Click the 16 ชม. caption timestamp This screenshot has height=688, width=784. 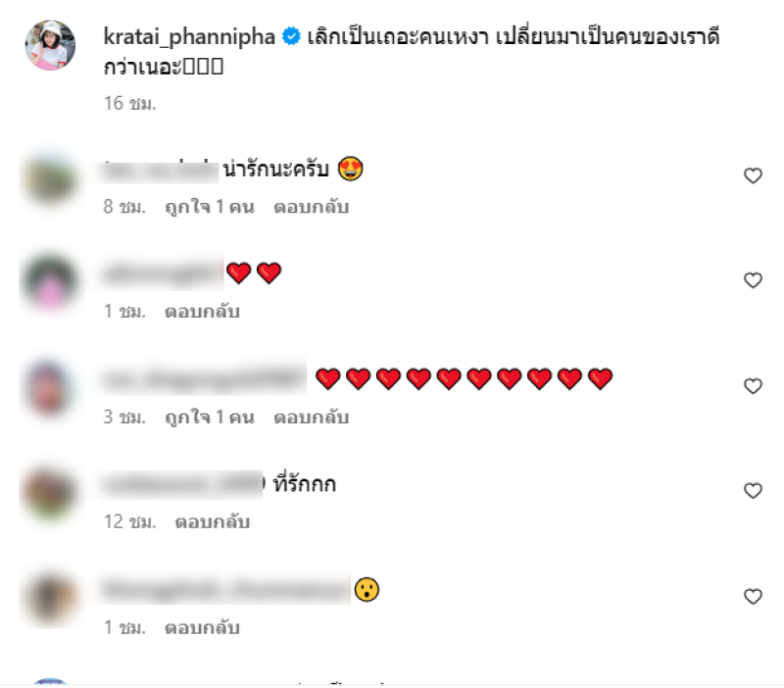point(130,104)
